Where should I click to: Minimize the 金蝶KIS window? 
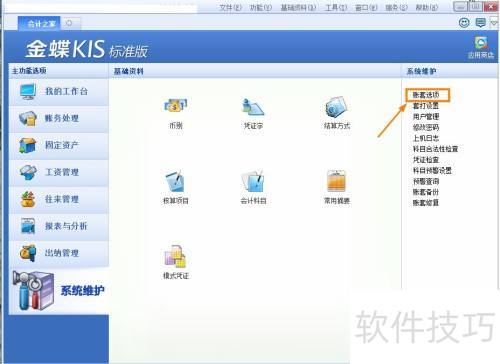[460, 7]
